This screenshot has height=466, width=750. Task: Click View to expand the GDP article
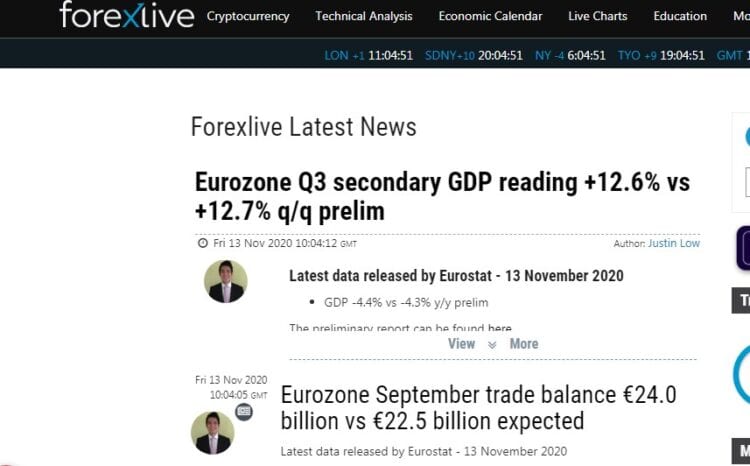coord(462,344)
